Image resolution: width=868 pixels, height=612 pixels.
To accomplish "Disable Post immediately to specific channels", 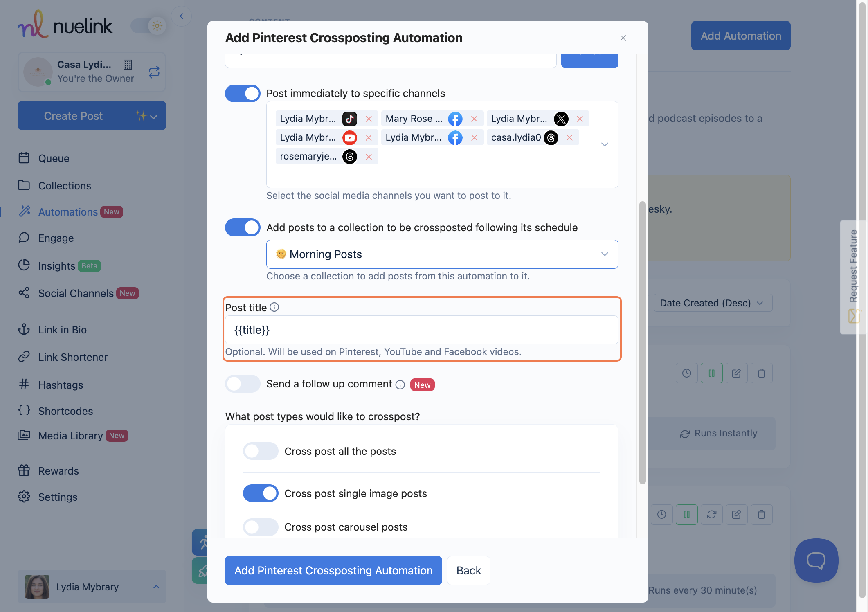I will click(243, 93).
